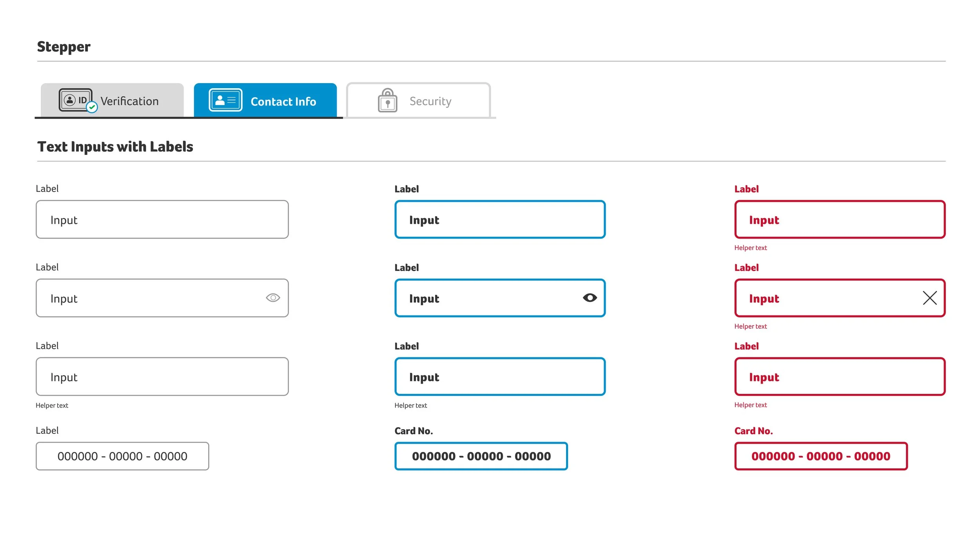This screenshot has width=980, height=551.
Task: Click the green checkmark badge on Verification
Action: [92, 107]
